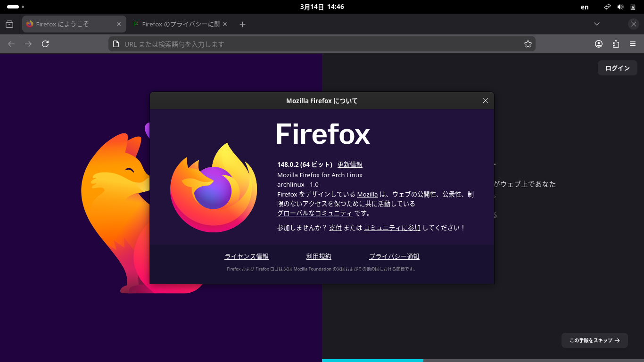This screenshot has width=644, height=362.
Task: Open the 'ライセンス情報' link
Action: coord(247,256)
